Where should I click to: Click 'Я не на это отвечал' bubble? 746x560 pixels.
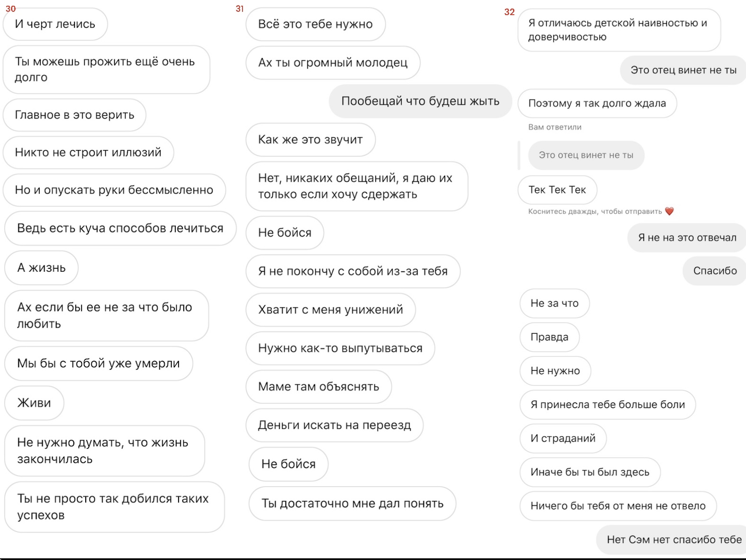pyautogui.click(x=687, y=238)
